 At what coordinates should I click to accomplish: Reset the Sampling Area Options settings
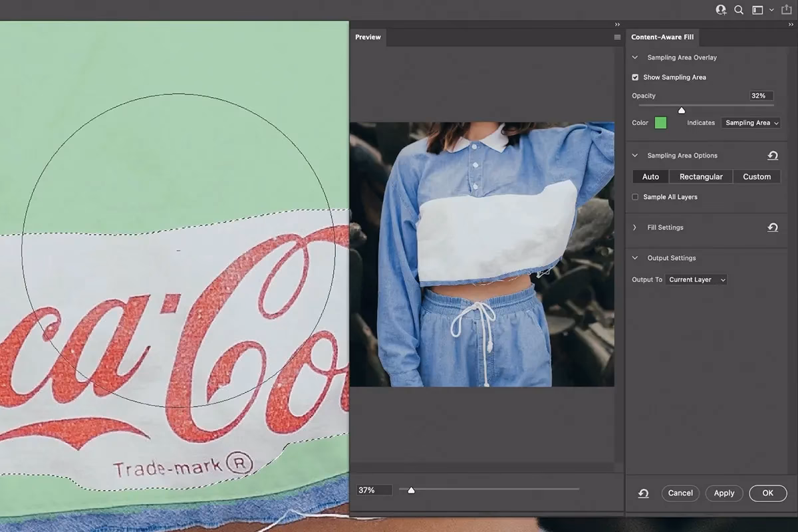point(773,155)
